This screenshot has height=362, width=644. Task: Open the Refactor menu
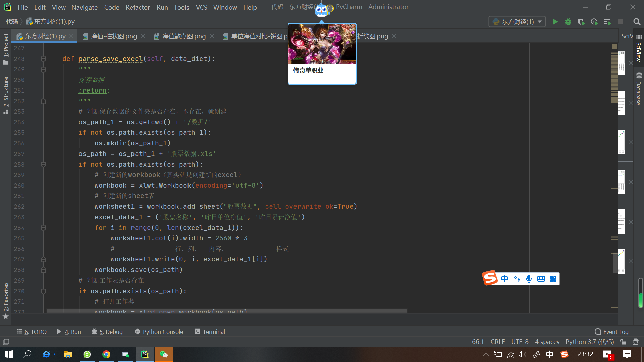pyautogui.click(x=138, y=7)
